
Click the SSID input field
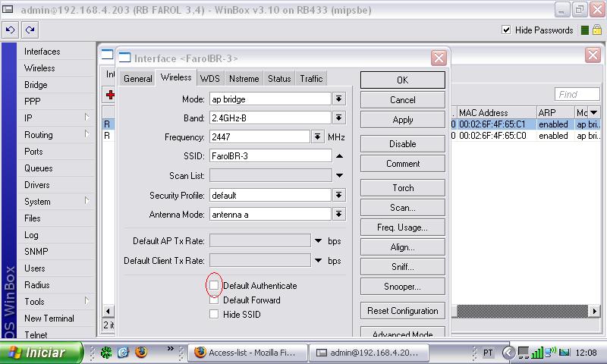point(270,156)
